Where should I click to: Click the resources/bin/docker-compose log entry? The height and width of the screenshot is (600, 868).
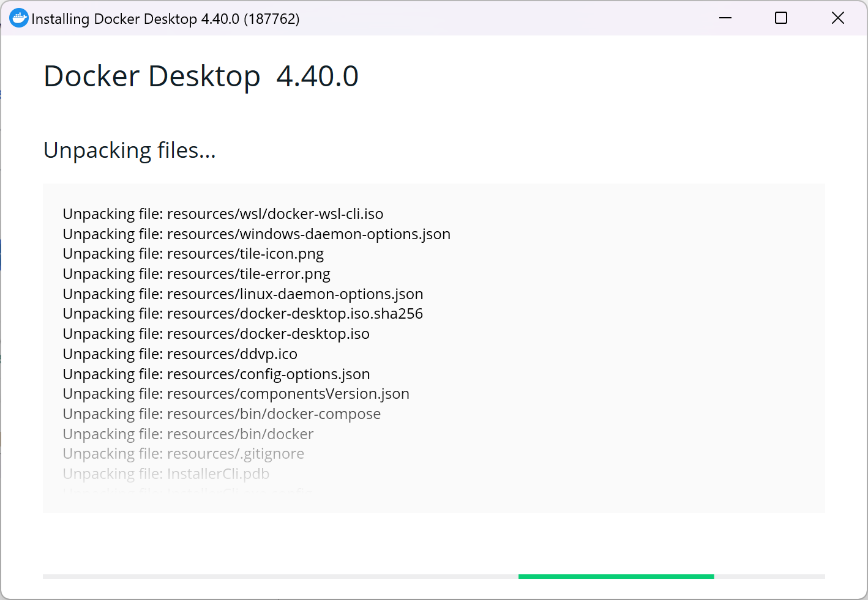tap(222, 414)
